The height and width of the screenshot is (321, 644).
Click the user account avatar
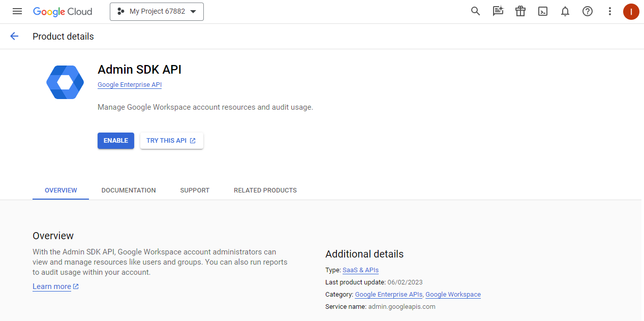point(631,11)
